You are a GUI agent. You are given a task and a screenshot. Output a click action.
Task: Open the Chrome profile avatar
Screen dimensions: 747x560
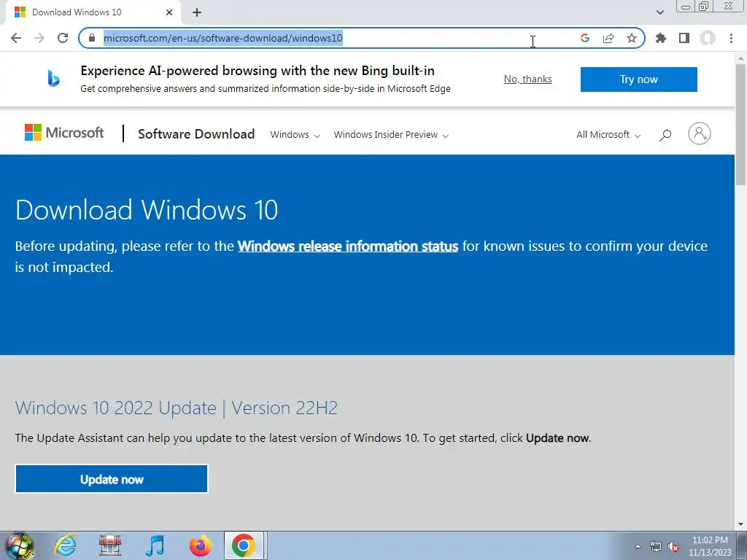708,38
